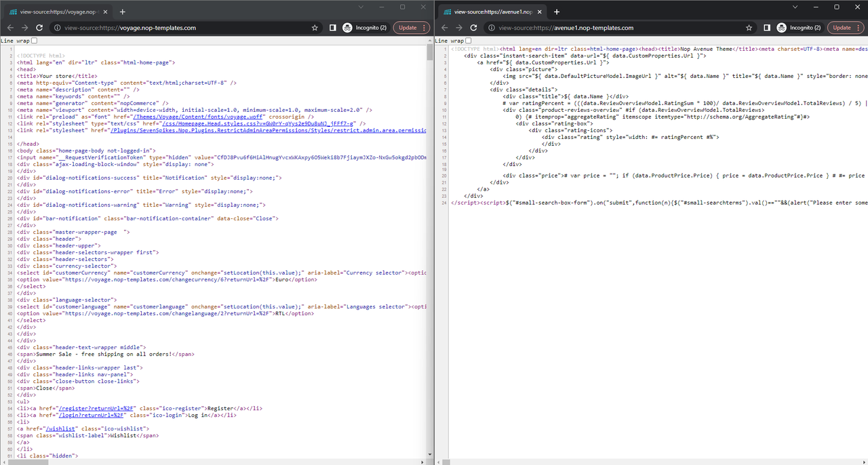
Task: Click the body class="home-page-body not-logged-in" line
Action: tap(87, 150)
